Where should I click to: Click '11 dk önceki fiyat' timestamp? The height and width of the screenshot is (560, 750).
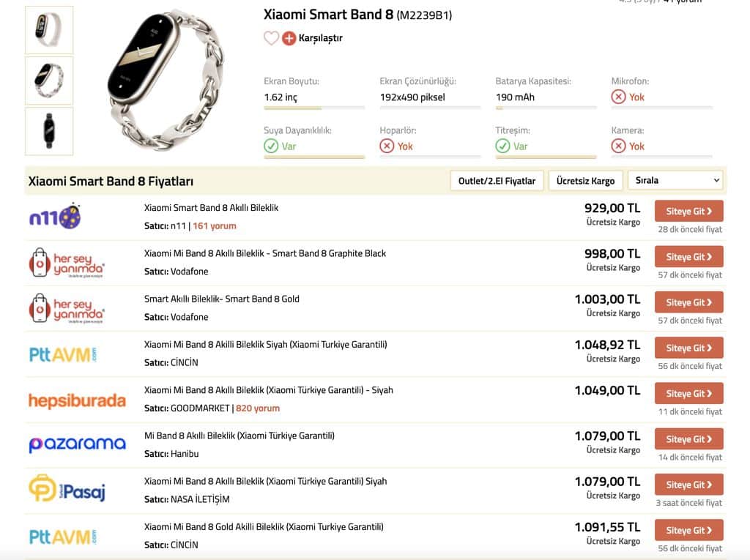pyautogui.click(x=690, y=411)
